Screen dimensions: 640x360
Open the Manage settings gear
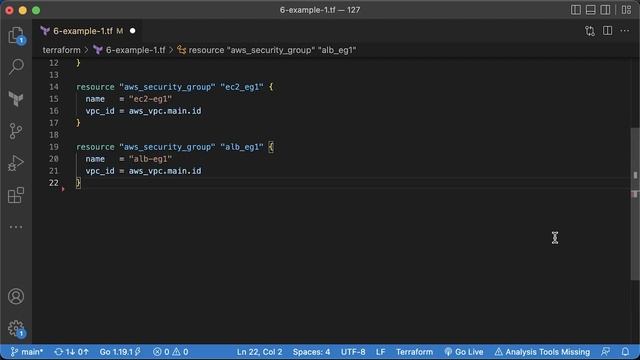(x=16, y=328)
